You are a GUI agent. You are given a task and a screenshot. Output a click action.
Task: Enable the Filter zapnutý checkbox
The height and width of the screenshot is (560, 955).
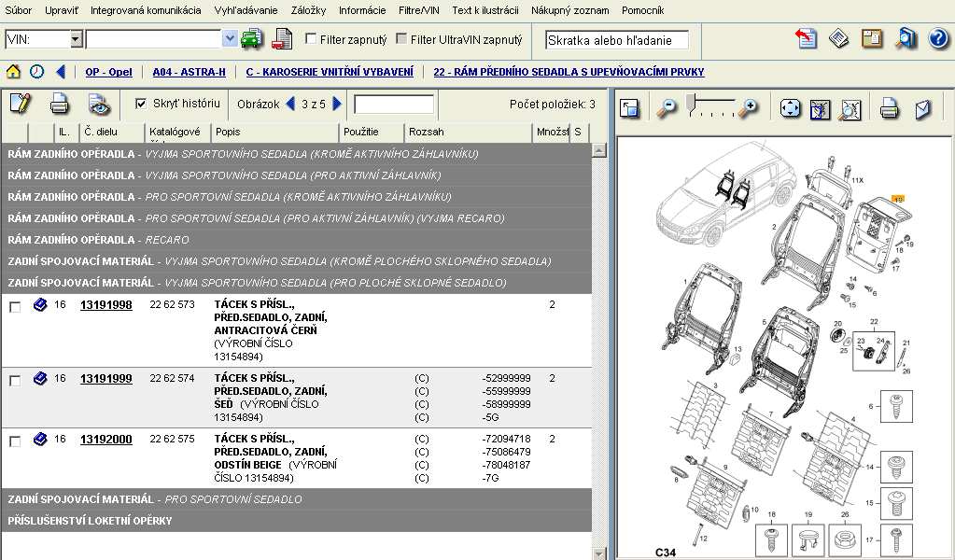(x=312, y=39)
